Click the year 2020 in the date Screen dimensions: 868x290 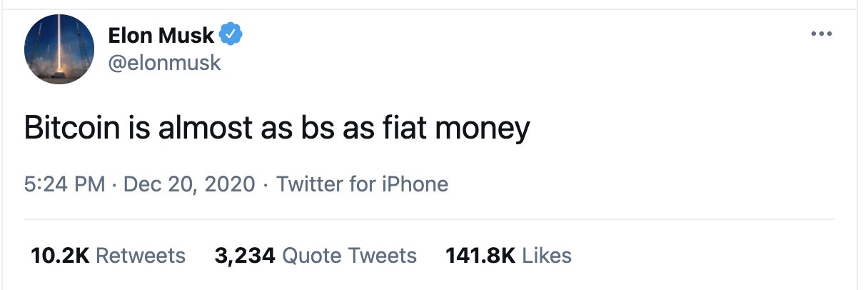click(228, 184)
